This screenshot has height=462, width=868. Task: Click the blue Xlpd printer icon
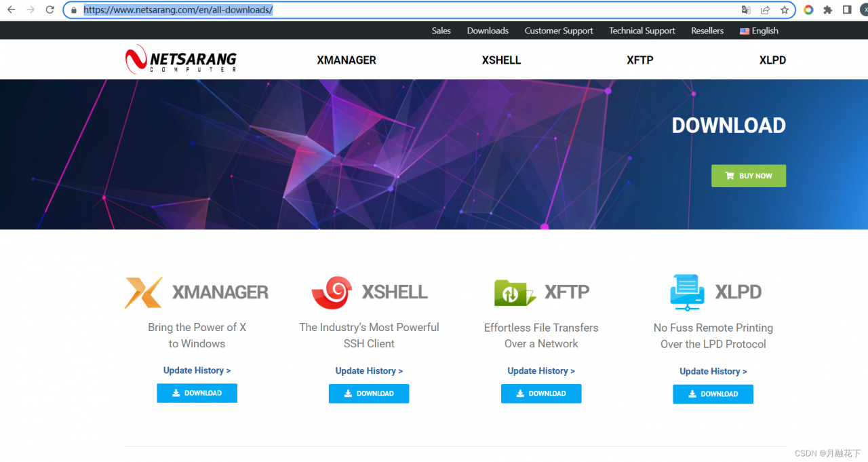(688, 292)
